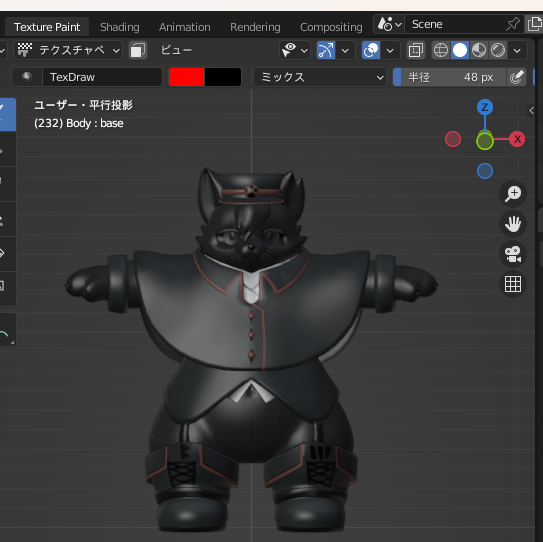Screen dimensions: 543x542
Task: Toggle orthographic/perspective grid button
Action: (x=513, y=284)
